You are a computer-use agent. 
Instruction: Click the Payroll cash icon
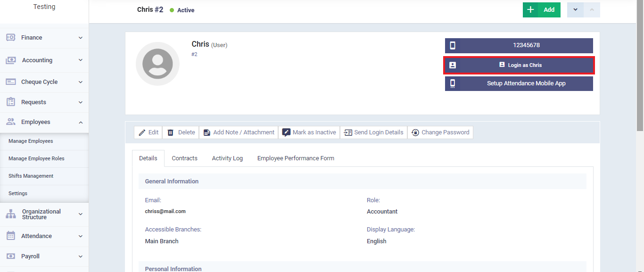[10, 256]
